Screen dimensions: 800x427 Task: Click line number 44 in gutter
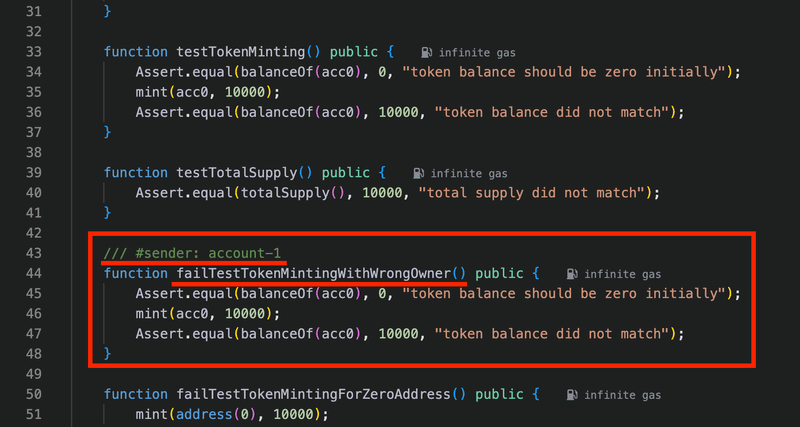[x=33, y=273]
